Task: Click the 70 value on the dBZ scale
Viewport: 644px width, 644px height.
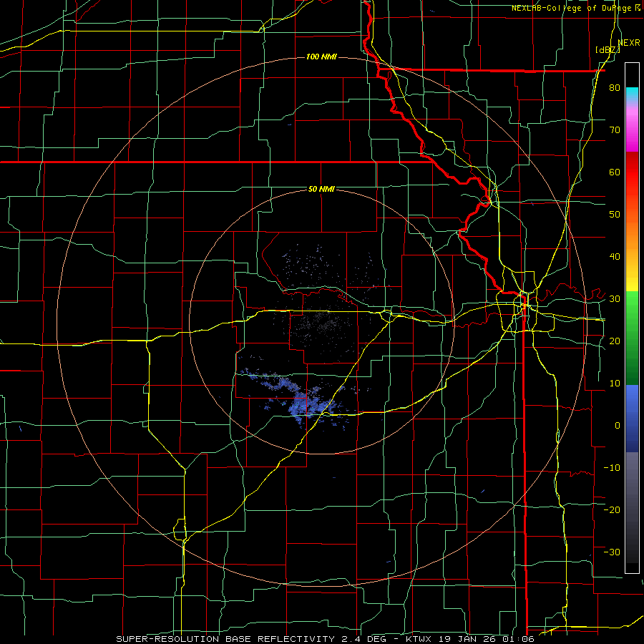Action: (615, 130)
